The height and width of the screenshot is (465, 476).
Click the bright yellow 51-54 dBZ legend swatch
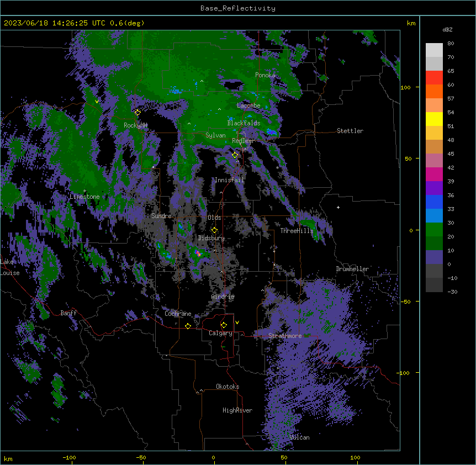point(434,119)
